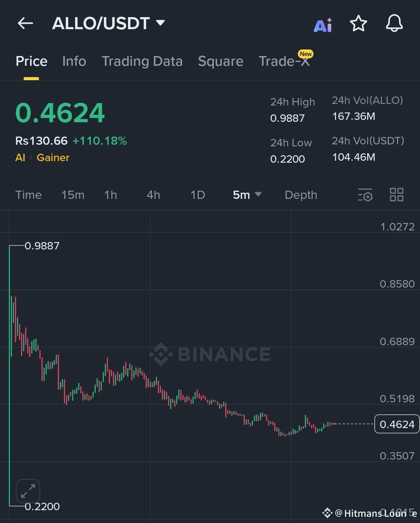The height and width of the screenshot is (523, 420).
Task: Open the Depth chart view
Action: click(x=301, y=195)
